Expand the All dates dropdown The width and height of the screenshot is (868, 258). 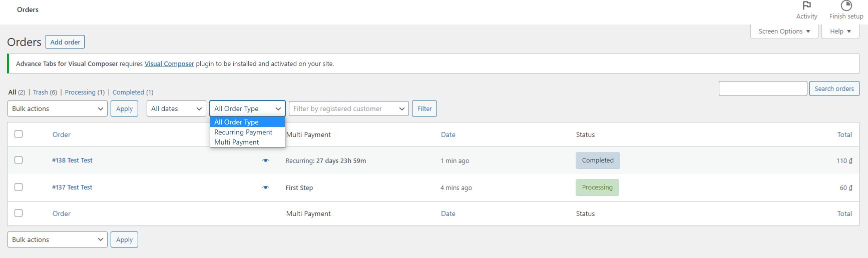(x=176, y=108)
